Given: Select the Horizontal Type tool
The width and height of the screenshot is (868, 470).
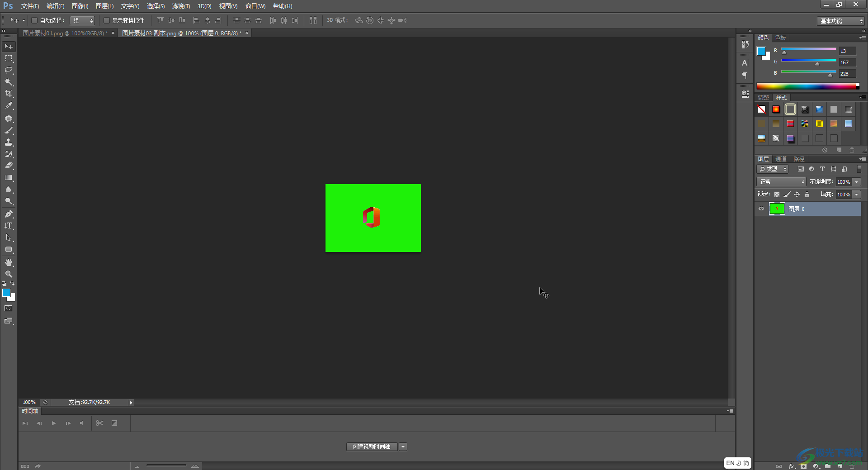Looking at the screenshot, I should (x=9, y=226).
